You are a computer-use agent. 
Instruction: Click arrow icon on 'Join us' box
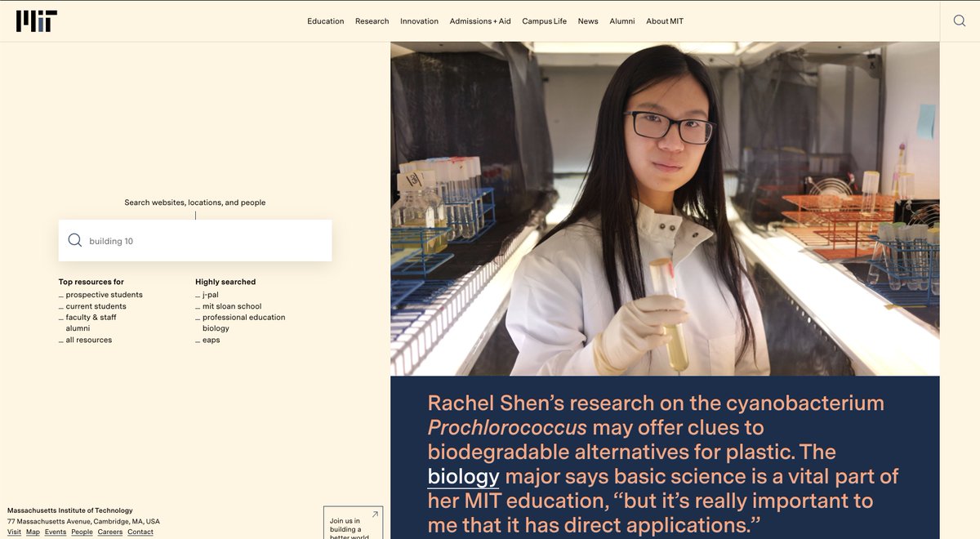[x=375, y=514]
